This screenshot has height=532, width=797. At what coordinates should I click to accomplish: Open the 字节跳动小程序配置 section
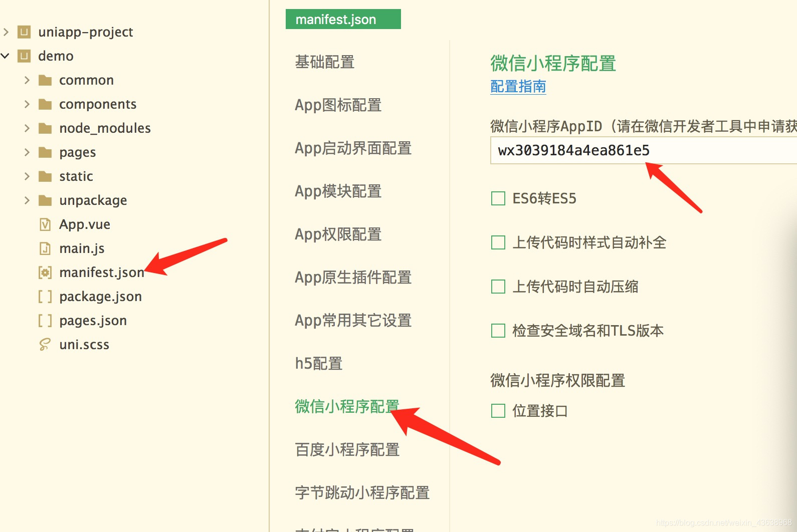coord(362,493)
